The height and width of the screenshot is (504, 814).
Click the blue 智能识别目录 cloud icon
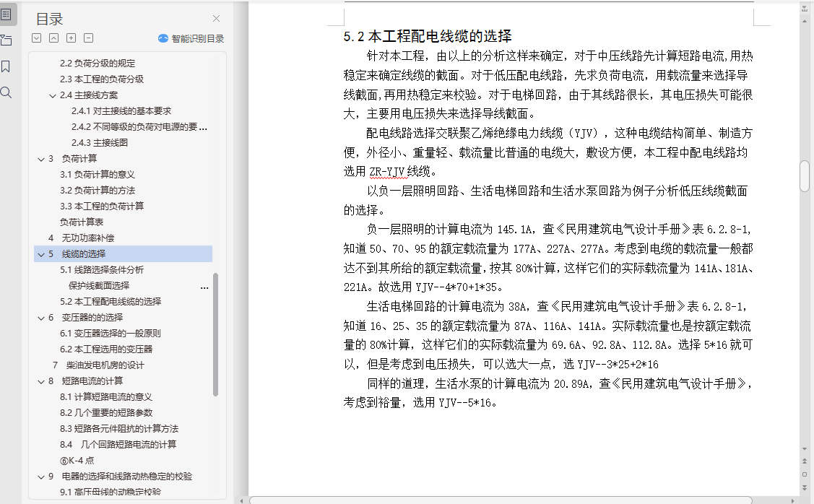pyautogui.click(x=163, y=38)
